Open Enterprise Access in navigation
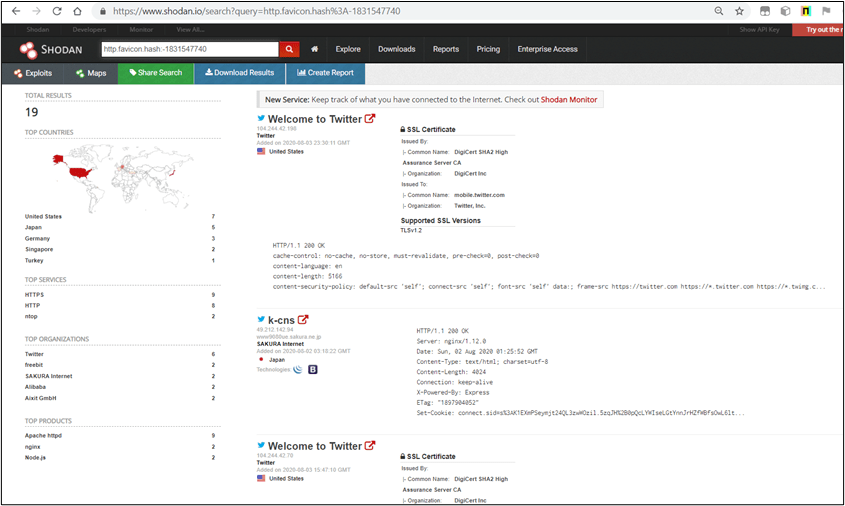The height and width of the screenshot is (506, 845). [x=548, y=49]
